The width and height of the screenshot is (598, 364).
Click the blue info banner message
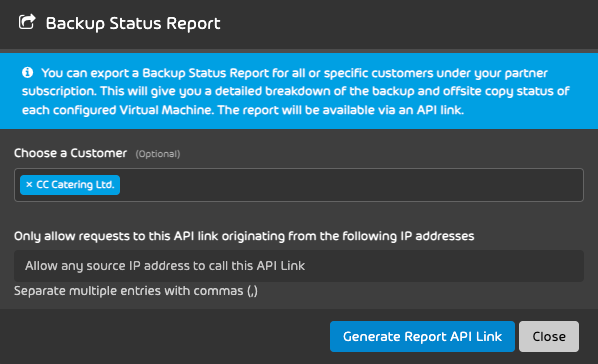296,91
